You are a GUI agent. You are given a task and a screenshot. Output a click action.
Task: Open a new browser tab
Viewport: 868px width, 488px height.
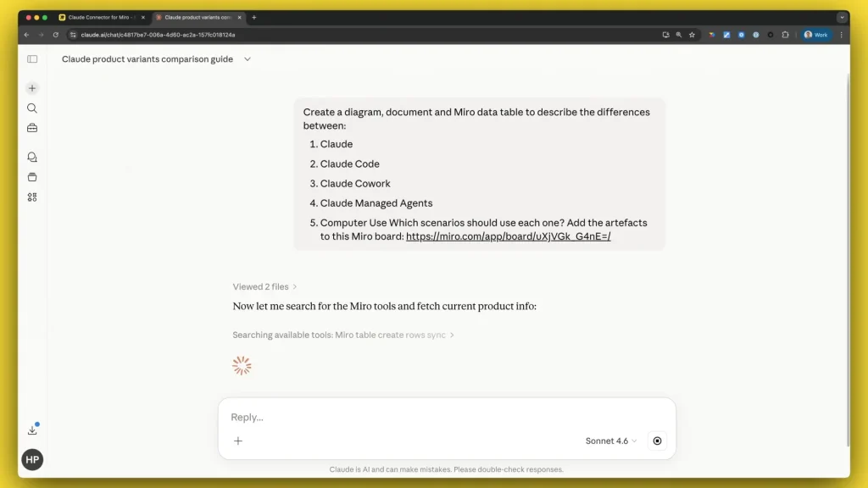pyautogui.click(x=254, y=17)
